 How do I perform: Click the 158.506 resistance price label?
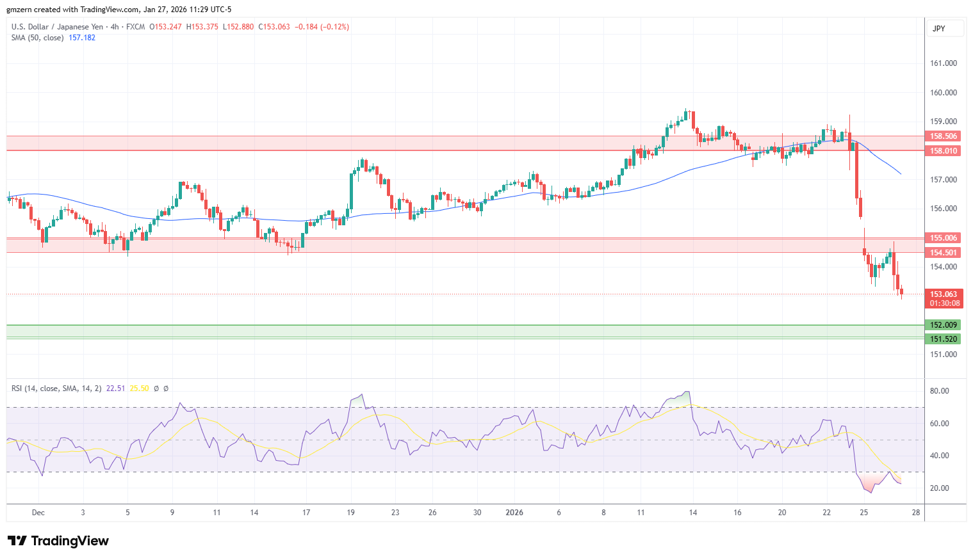(944, 136)
